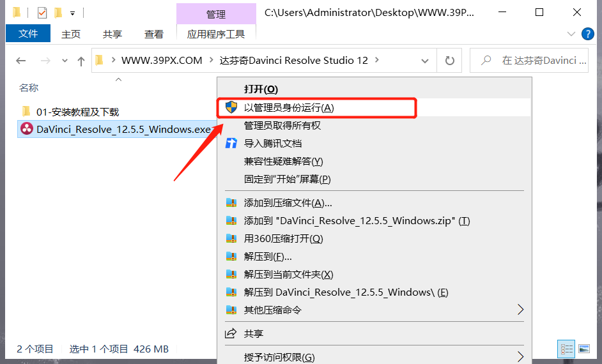Click archive icon beside 解压到当前文件夹

click(231, 274)
